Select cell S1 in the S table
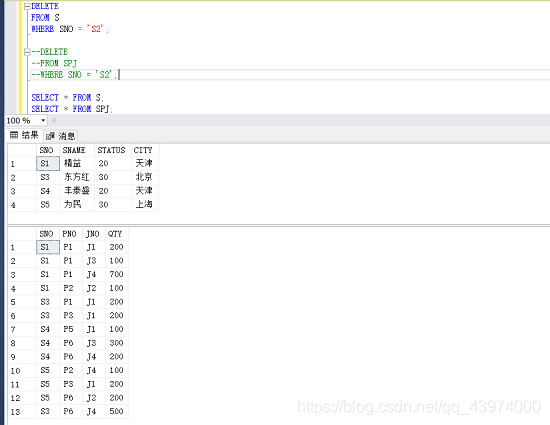 [x=48, y=163]
